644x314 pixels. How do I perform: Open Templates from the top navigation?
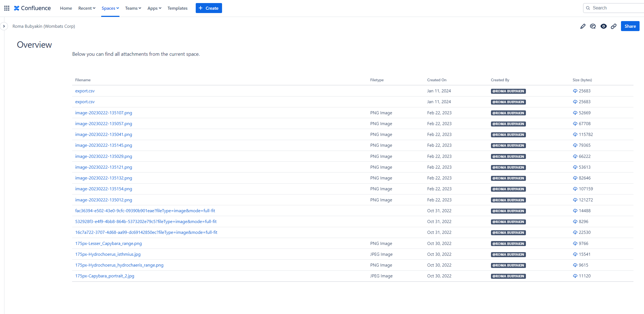pyautogui.click(x=177, y=8)
